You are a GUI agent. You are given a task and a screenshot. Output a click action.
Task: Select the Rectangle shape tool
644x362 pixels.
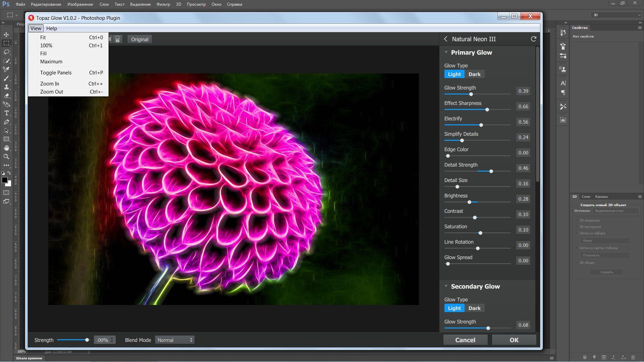point(6,139)
